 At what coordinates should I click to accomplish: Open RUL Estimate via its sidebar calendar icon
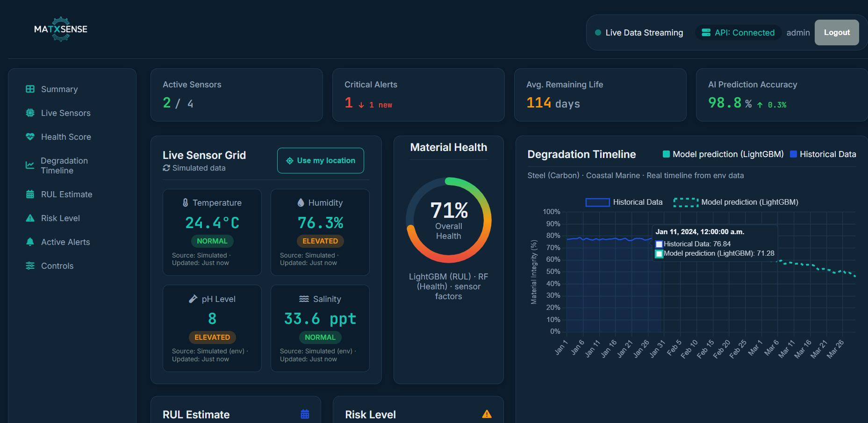coord(30,194)
